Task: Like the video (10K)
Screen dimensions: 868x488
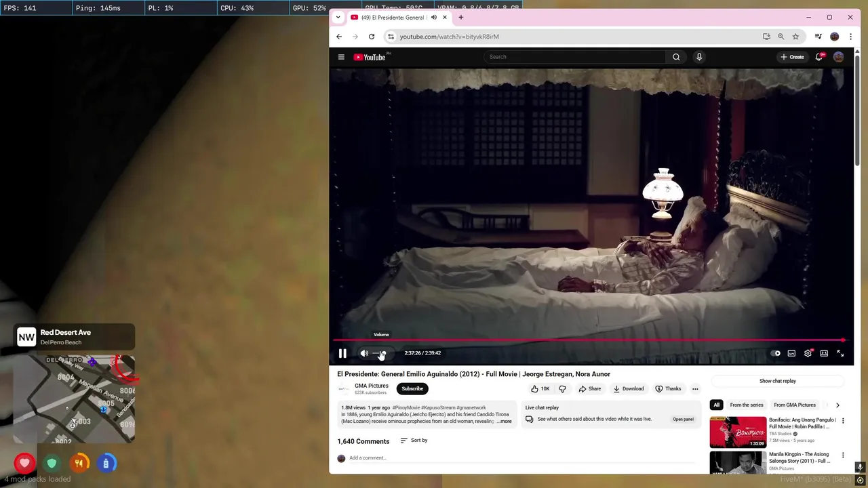Action: tap(540, 388)
